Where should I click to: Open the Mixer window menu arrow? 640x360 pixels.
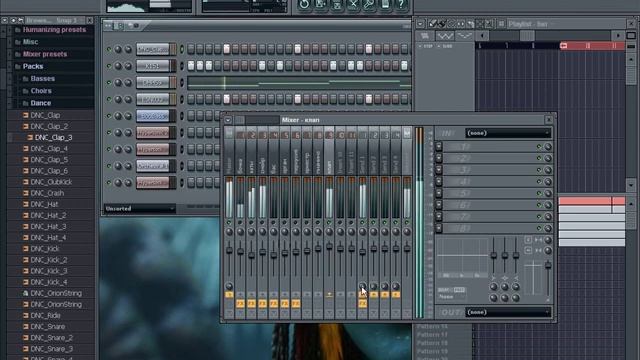click(228, 120)
